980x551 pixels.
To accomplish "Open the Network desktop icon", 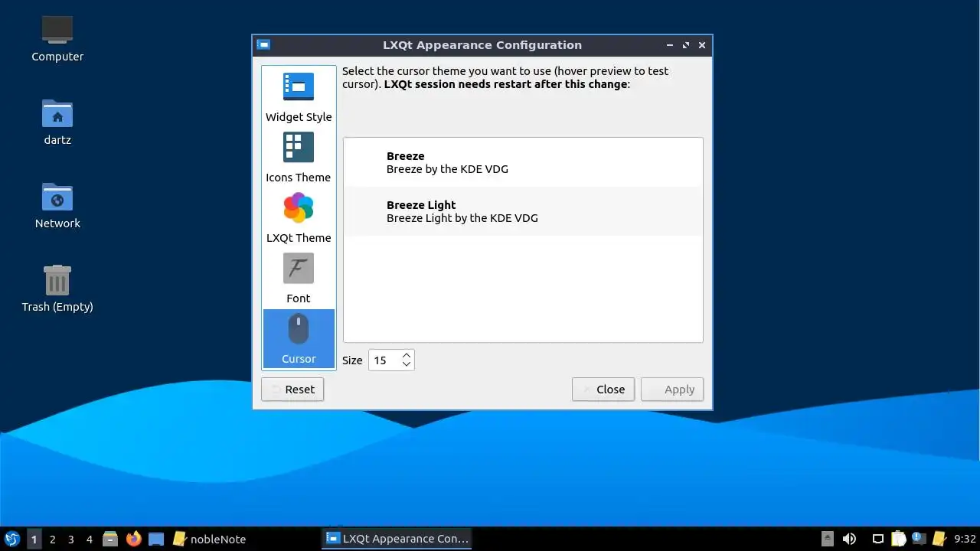I will click(x=57, y=205).
